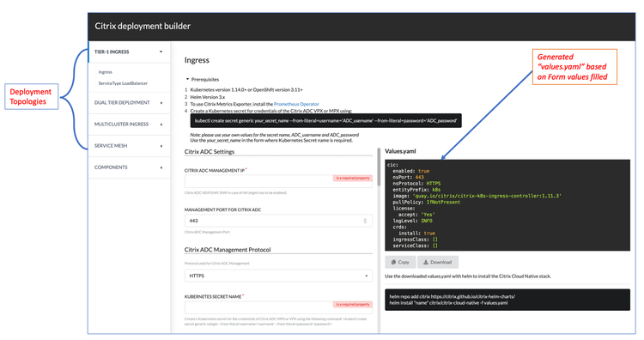The width and height of the screenshot is (644, 340).
Task: Open the ServiceType LoadBalancer sidebar item
Action: 123,83
